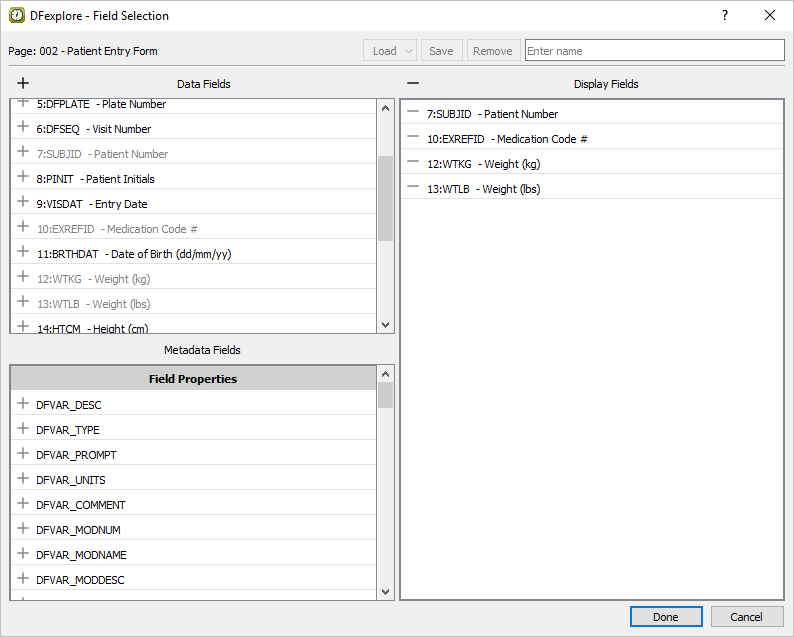Add all data fields with header plus icon
The width and height of the screenshot is (794, 637).
point(23,84)
